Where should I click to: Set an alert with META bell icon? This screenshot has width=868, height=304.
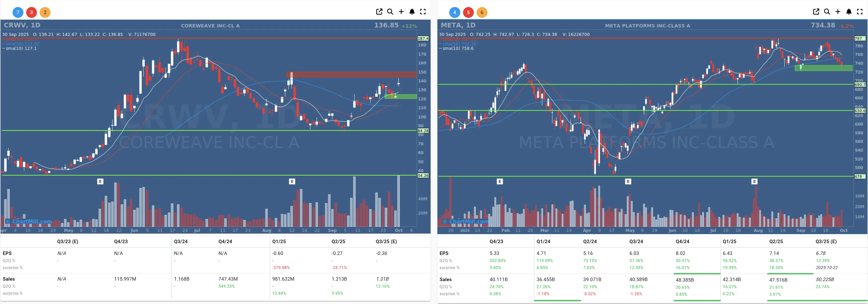click(849, 12)
